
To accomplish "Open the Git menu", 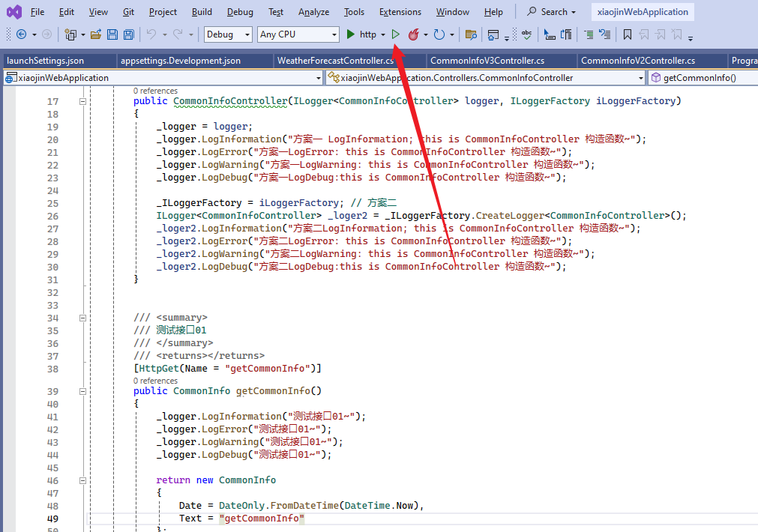I will (x=127, y=11).
